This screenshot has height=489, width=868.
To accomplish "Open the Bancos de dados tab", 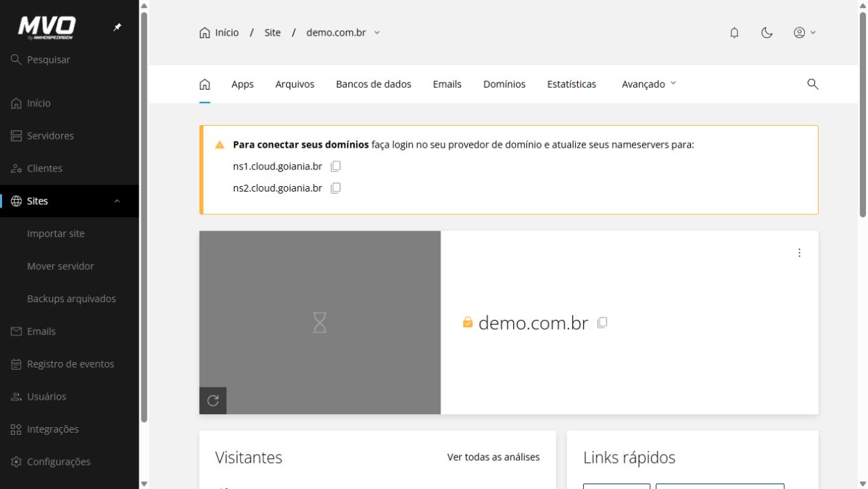I will [373, 84].
